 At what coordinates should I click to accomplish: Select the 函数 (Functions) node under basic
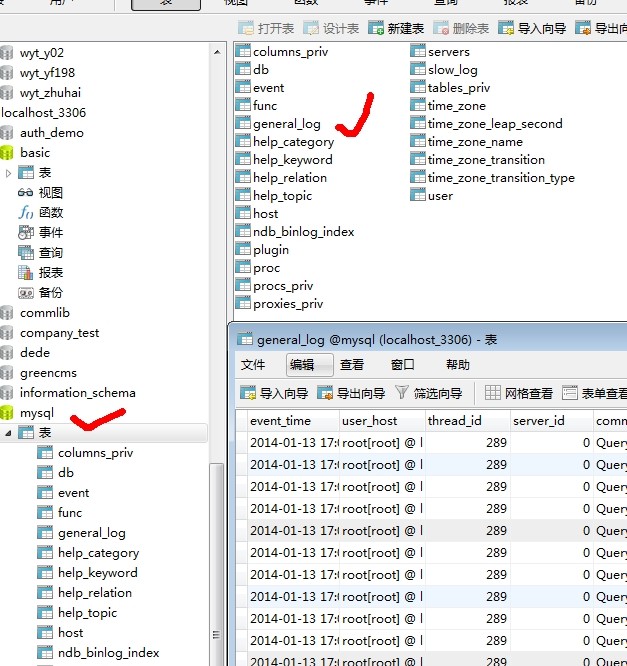coord(26,213)
